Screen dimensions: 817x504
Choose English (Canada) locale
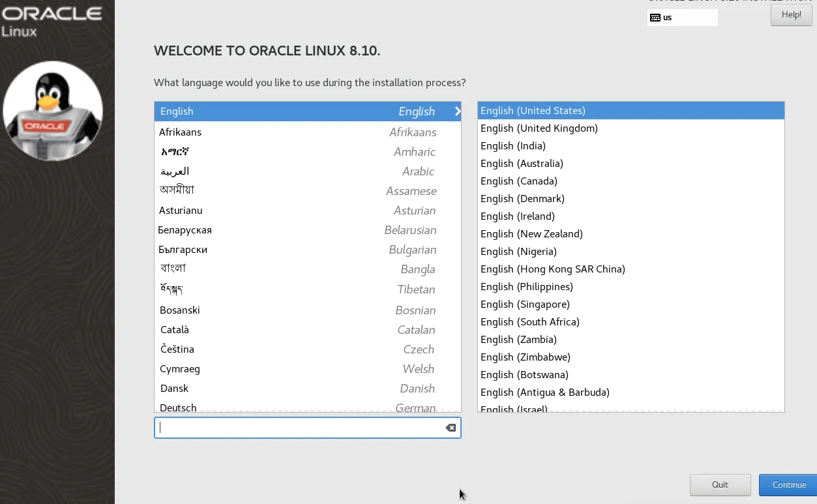tap(631, 181)
